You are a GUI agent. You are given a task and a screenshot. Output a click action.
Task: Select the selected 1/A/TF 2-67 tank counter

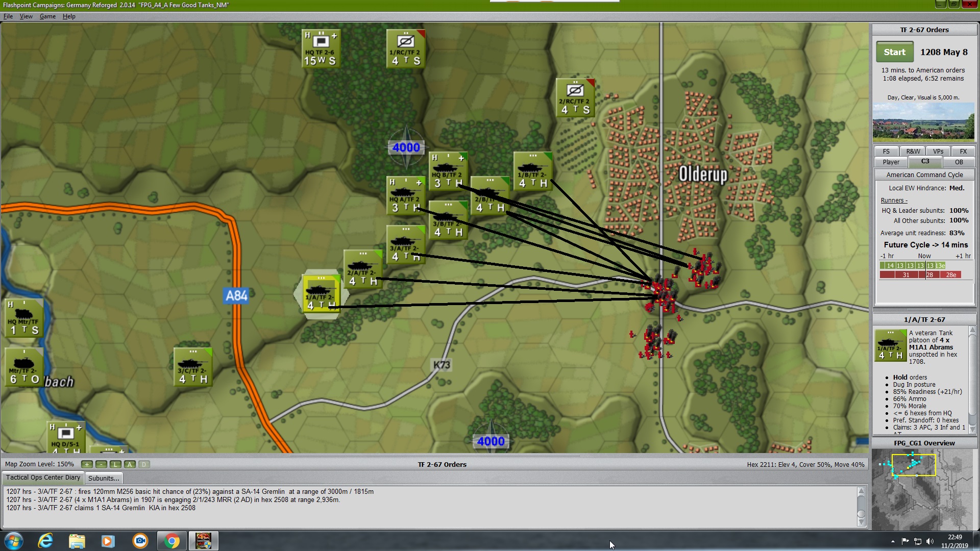(321, 294)
